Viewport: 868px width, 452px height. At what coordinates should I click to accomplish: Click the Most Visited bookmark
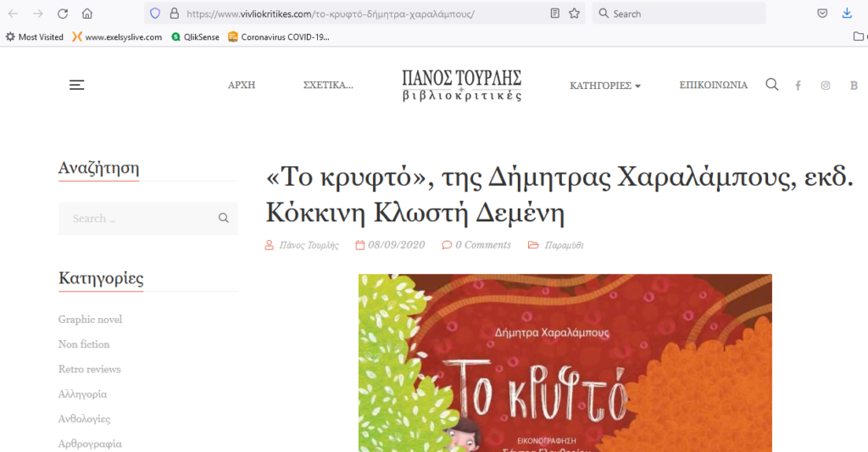pyautogui.click(x=34, y=37)
